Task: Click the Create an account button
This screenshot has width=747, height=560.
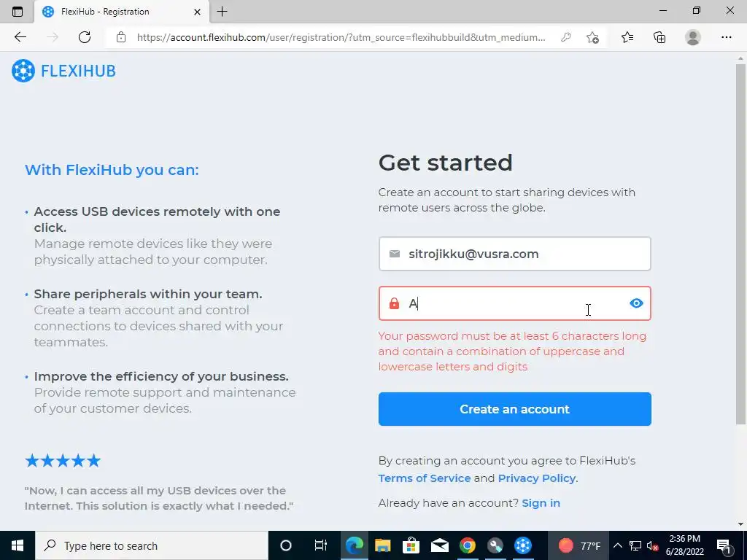Action: coord(514,409)
